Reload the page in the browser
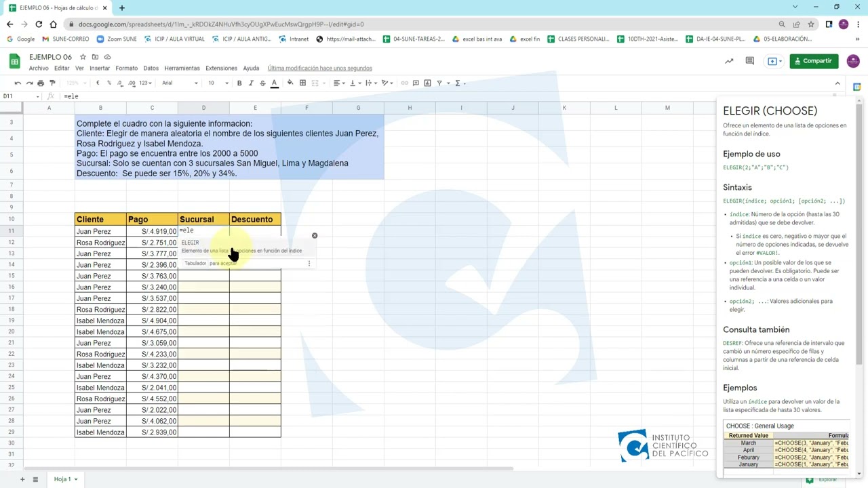 click(x=37, y=24)
